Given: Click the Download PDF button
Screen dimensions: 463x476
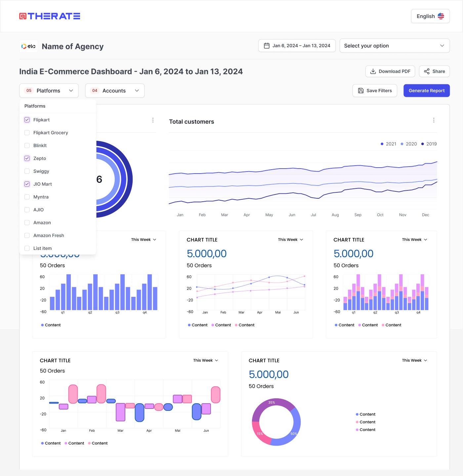Looking at the screenshot, I should click(x=390, y=71).
